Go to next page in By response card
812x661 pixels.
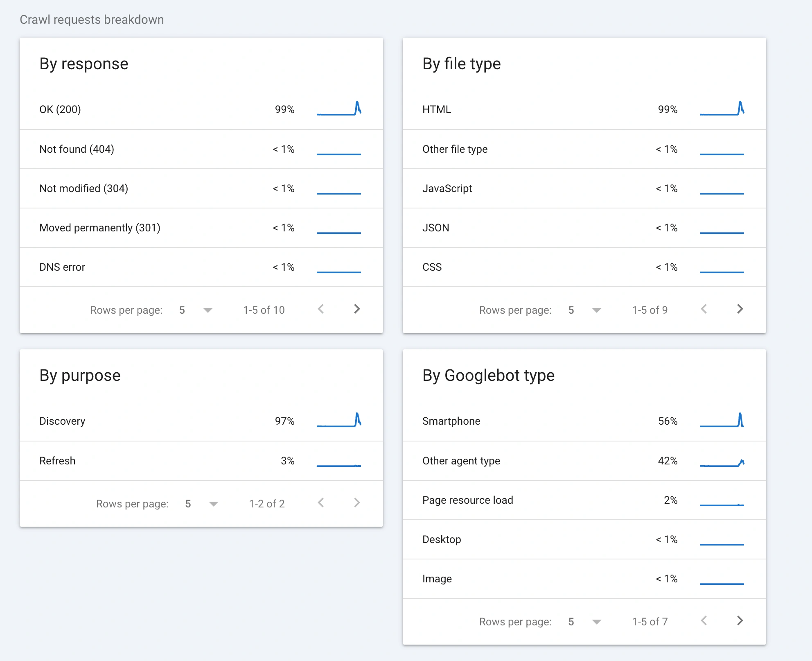(357, 310)
